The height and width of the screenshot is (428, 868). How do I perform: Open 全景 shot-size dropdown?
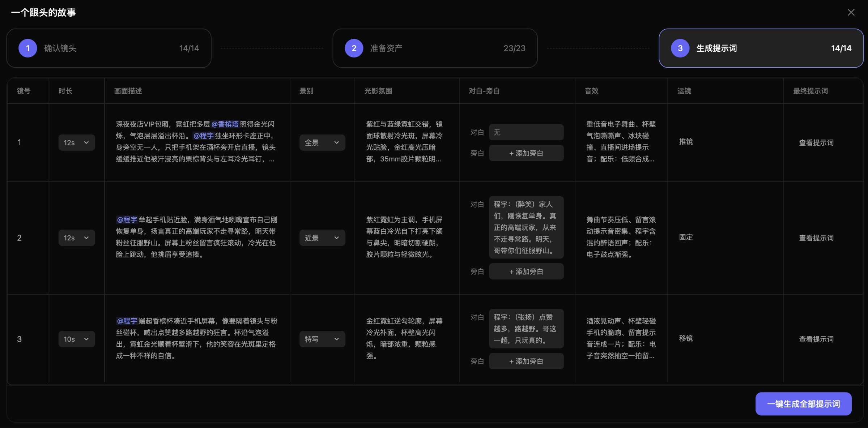point(322,142)
